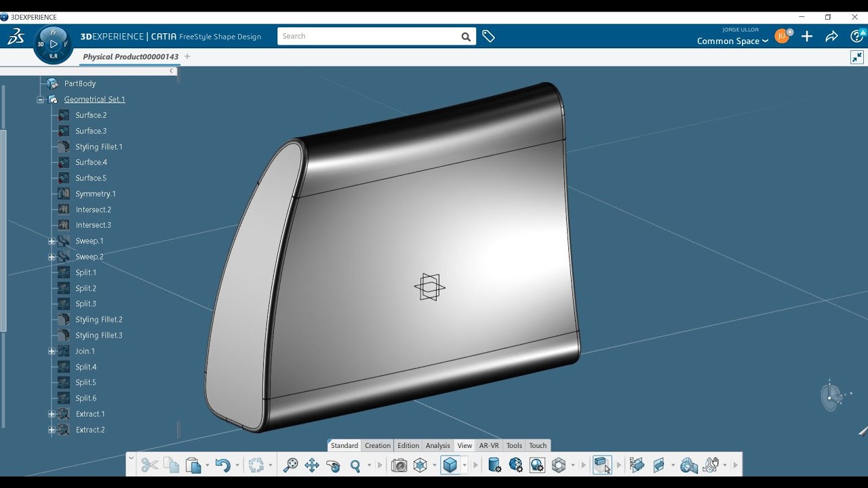Select Intersect.2 in the tree
This screenshot has height=488, width=868.
coord(94,210)
